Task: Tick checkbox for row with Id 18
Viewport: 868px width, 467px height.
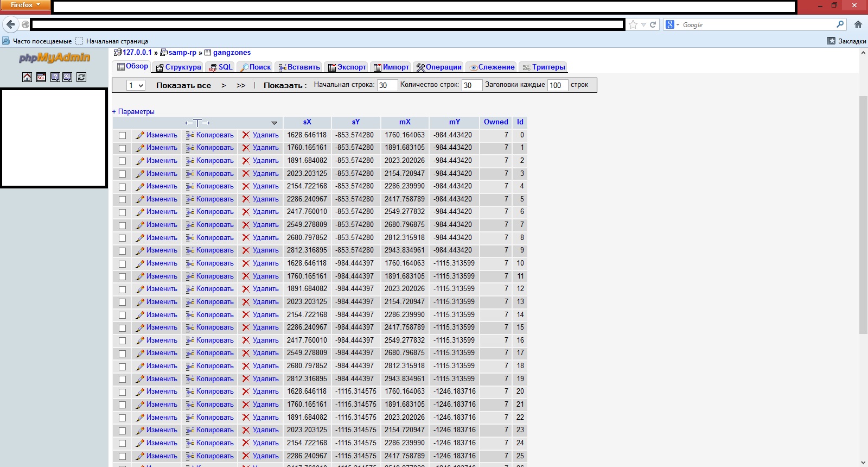Action: pyautogui.click(x=122, y=367)
